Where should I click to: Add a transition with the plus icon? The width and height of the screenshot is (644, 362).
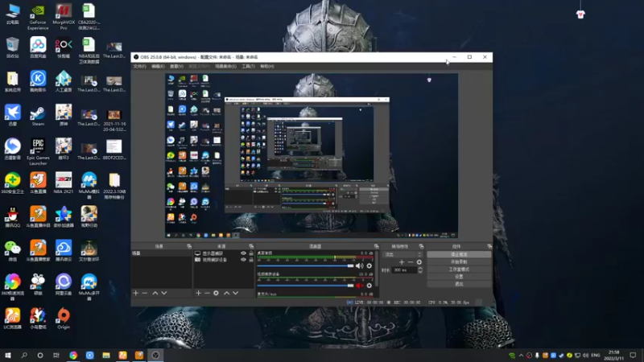pos(402,262)
